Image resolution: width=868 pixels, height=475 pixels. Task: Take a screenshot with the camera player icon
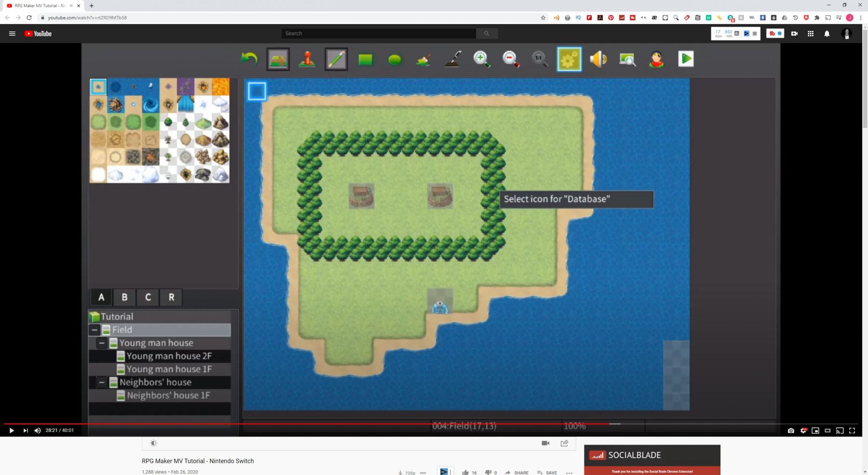791,431
